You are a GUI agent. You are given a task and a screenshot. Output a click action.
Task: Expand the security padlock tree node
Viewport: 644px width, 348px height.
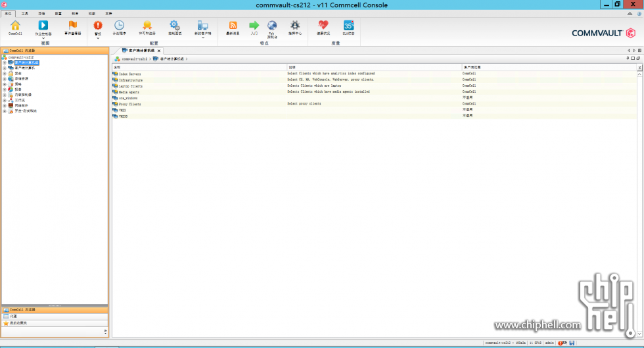pyautogui.click(x=5, y=73)
